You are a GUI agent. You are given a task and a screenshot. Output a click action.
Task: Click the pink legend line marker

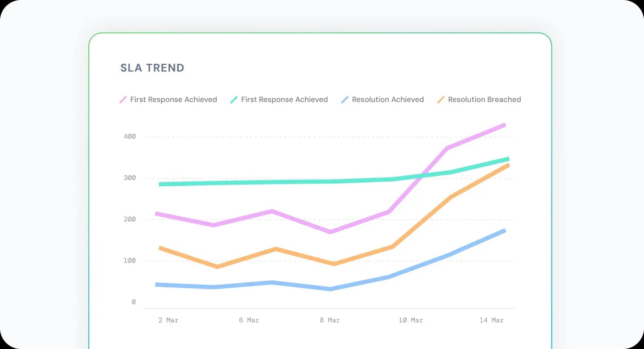click(x=123, y=100)
